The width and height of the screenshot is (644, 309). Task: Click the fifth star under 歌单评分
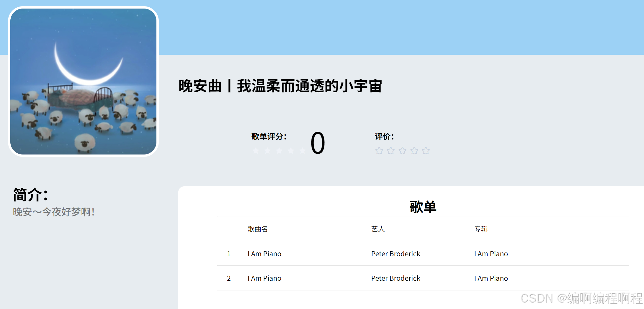pos(303,151)
